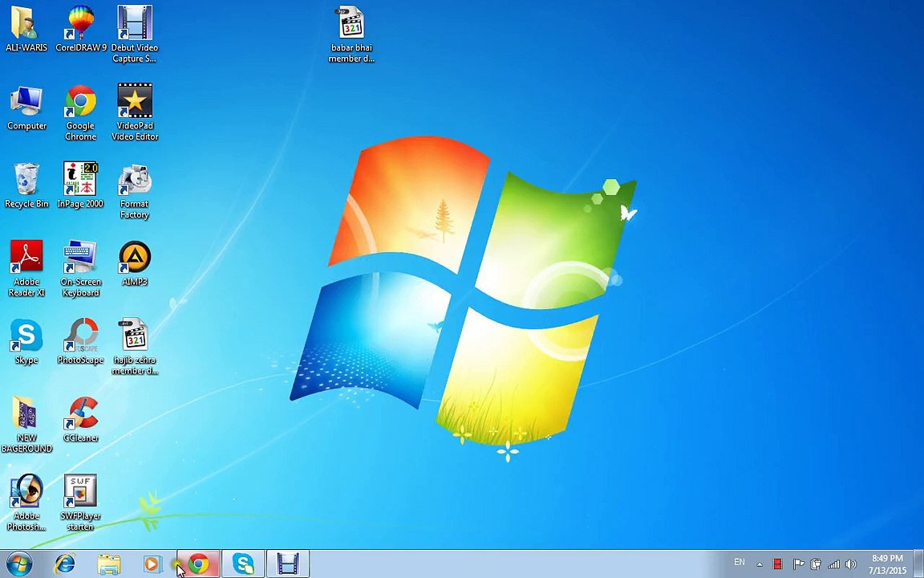Launch Internet Explorer from the taskbar
The width and height of the screenshot is (924, 578).
pos(64,564)
